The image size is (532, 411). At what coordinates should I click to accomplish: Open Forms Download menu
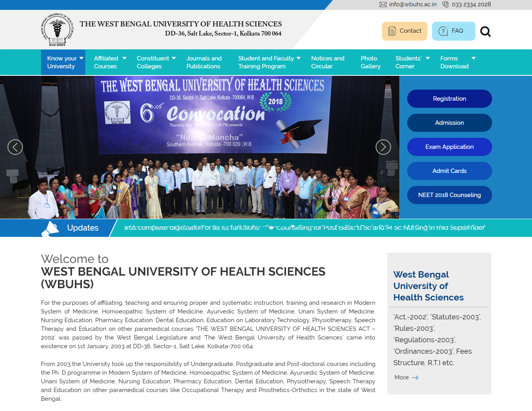pos(455,62)
